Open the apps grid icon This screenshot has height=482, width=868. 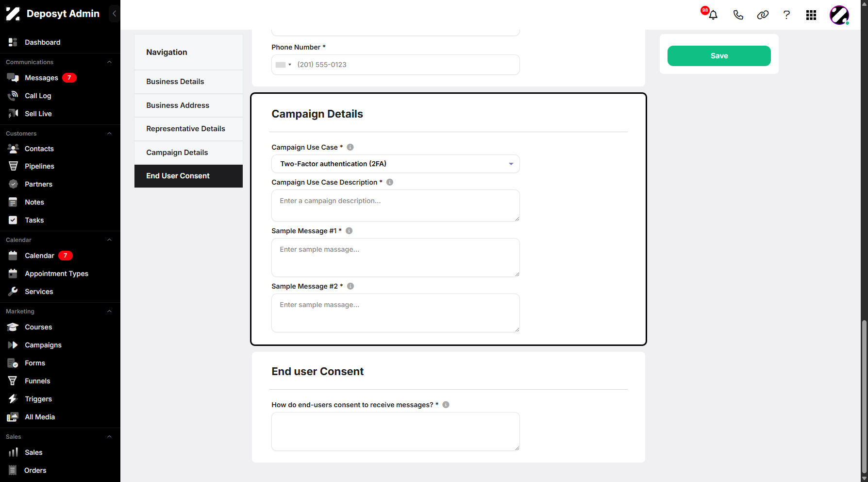[x=811, y=15]
